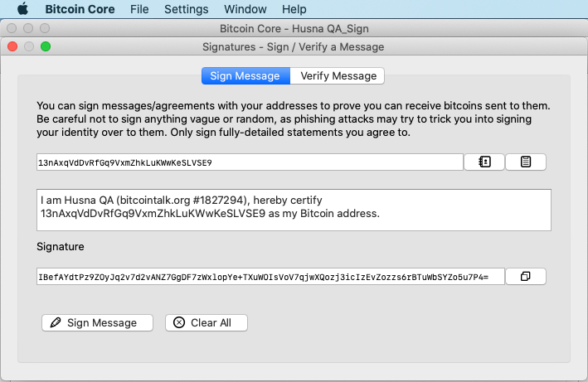Click the Bitcoin address input field
588x382 pixels.
[x=250, y=162]
